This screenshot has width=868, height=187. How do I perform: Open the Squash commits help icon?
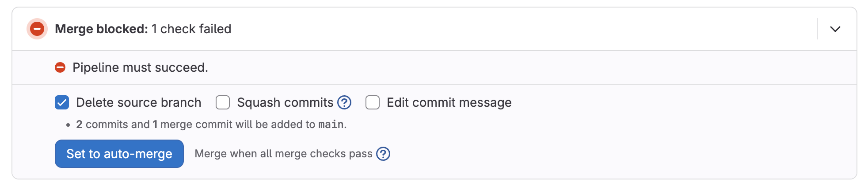click(344, 102)
